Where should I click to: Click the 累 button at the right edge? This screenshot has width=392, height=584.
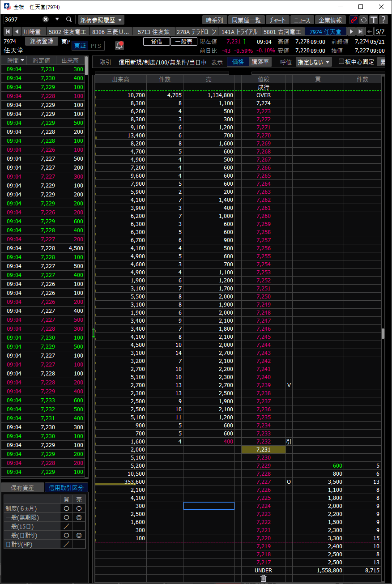coord(383,62)
